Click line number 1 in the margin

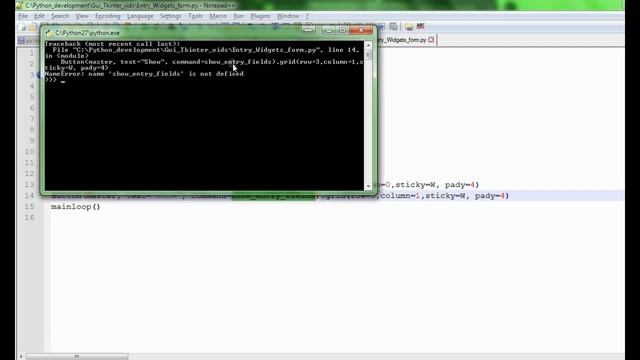[x=31, y=53]
